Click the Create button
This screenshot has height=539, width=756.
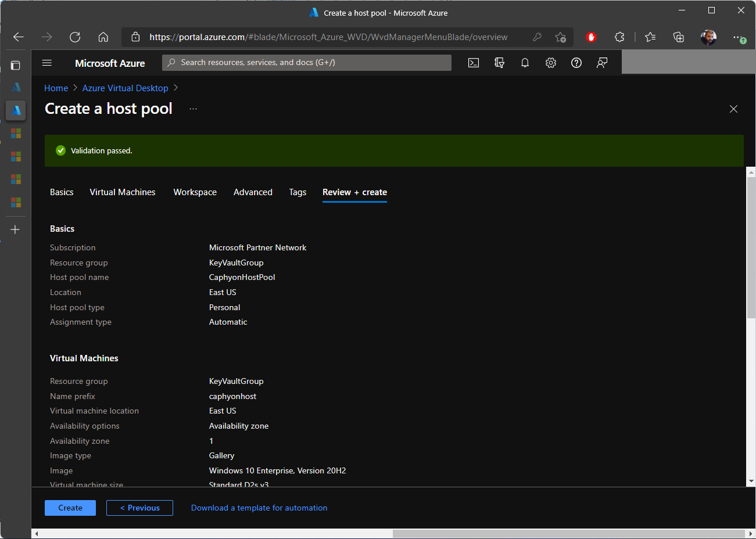click(70, 508)
